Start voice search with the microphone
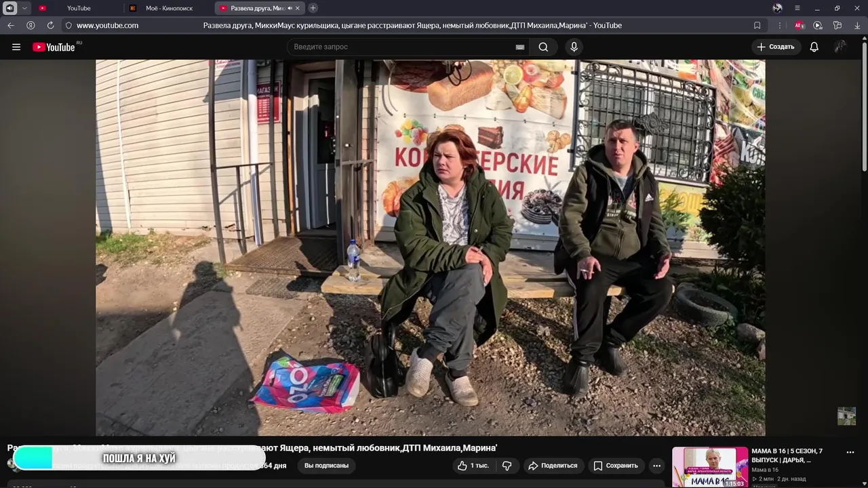 coord(574,47)
